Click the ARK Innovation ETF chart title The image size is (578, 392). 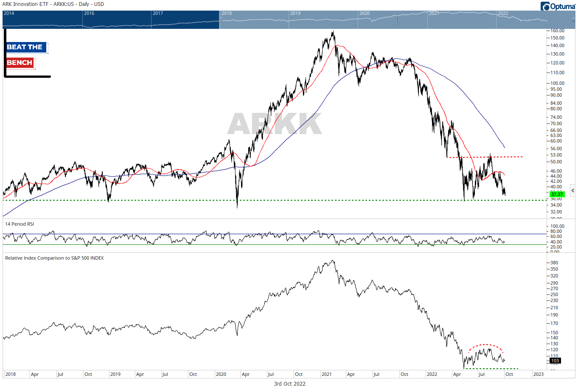point(53,4)
